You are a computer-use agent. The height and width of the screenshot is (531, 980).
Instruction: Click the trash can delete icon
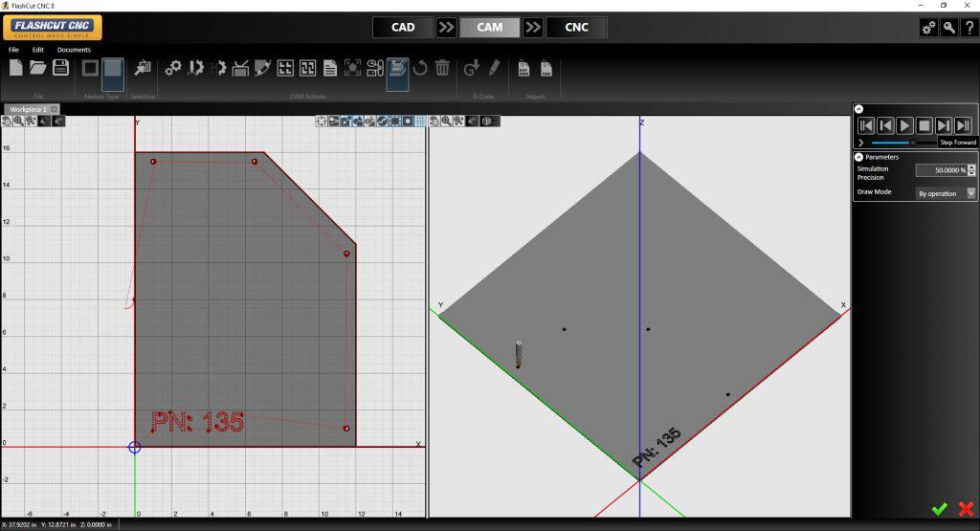[x=442, y=68]
